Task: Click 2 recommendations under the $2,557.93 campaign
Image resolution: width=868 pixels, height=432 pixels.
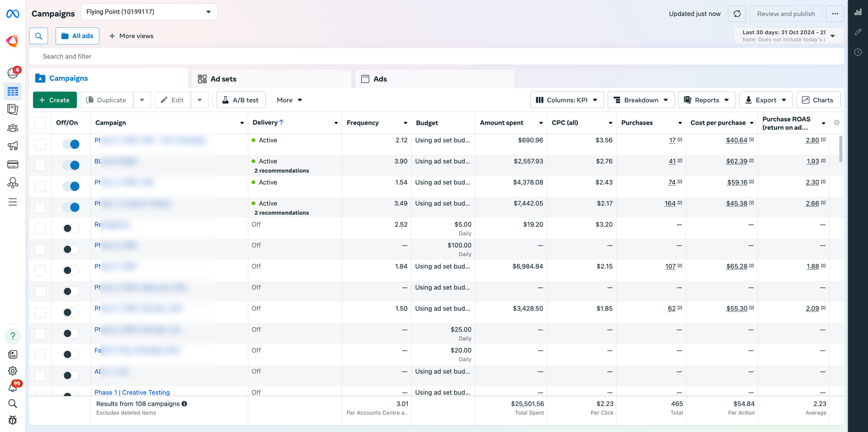Action: click(x=281, y=171)
